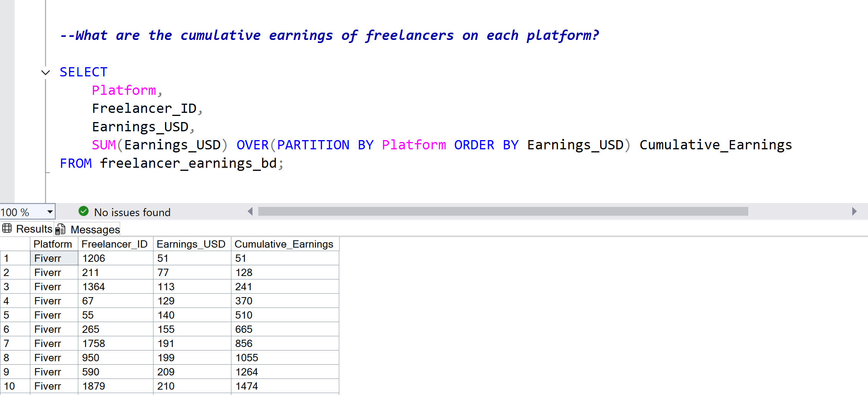This screenshot has height=395, width=868.
Task: Click the Messages document icon
Action: click(x=61, y=230)
